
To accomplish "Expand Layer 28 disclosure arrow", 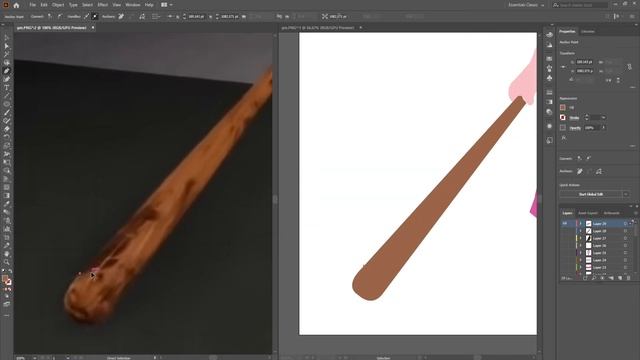I will coord(581,231).
